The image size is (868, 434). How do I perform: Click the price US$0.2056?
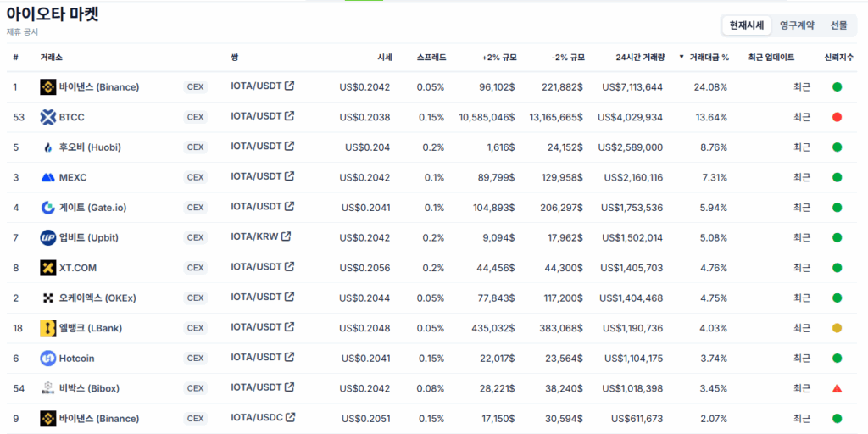(364, 268)
